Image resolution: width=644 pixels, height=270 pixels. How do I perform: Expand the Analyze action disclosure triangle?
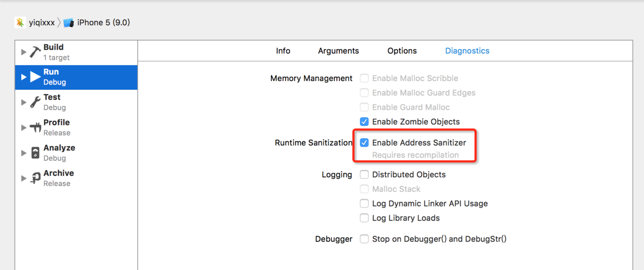click(x=23, y=153)
